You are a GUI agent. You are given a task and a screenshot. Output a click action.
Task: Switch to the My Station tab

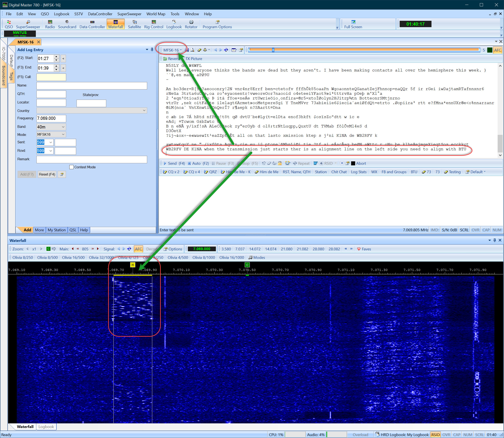point(56,230)
